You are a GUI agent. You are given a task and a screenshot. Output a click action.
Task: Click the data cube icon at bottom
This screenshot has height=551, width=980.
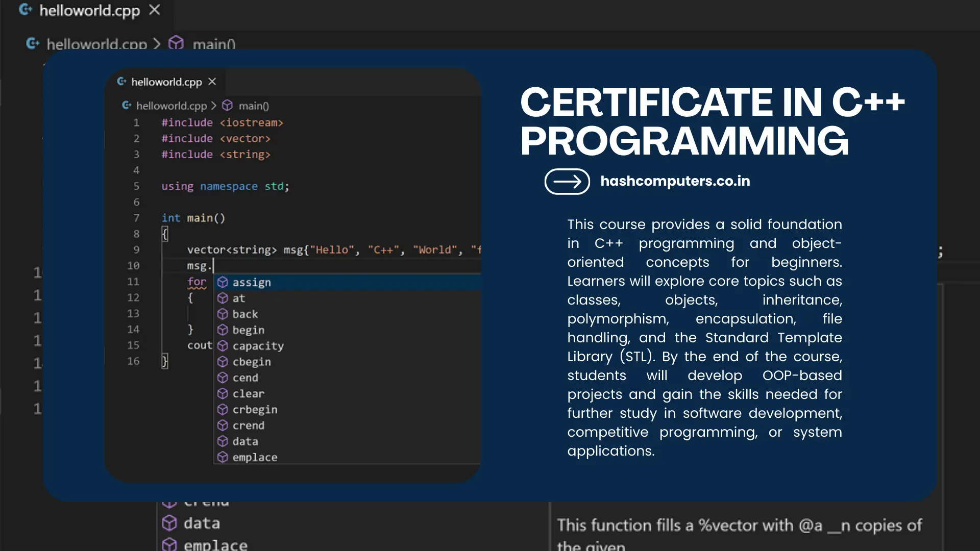pos(169,523)
